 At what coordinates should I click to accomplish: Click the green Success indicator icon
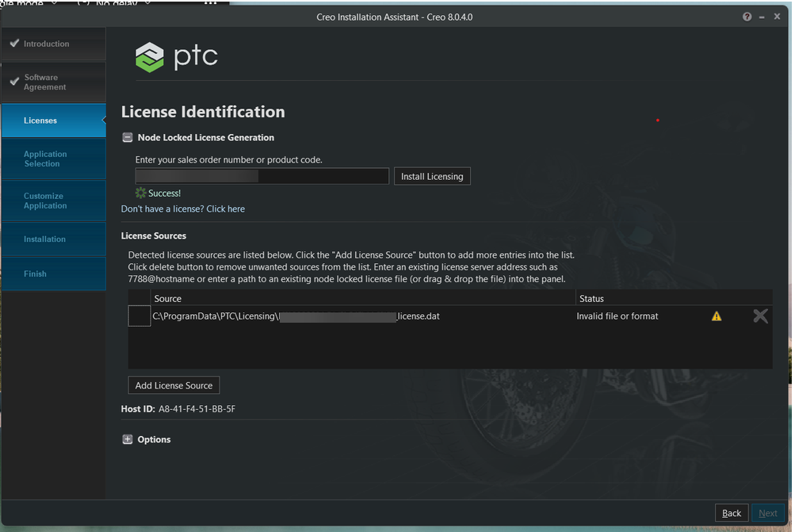(x=139, y=193)
